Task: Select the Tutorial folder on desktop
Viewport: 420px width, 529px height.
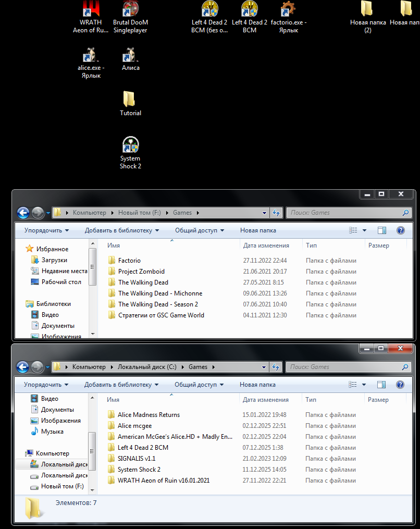Action: point(130,104)
